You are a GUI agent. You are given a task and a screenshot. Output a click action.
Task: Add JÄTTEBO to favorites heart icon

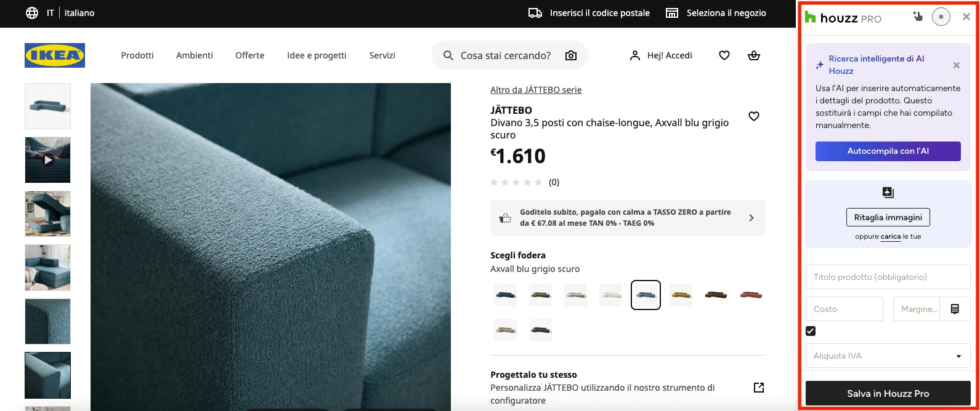(x=754, y=116)
